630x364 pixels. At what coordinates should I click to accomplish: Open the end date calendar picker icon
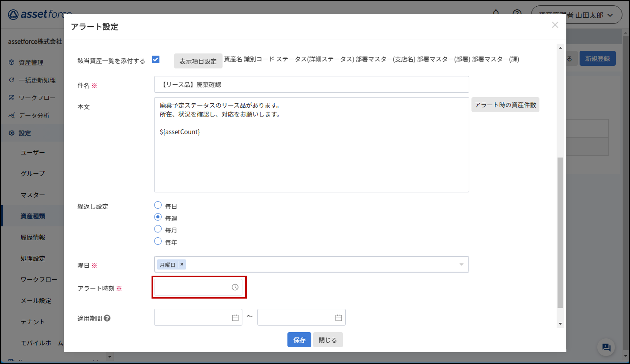click(x=338, y=318)
